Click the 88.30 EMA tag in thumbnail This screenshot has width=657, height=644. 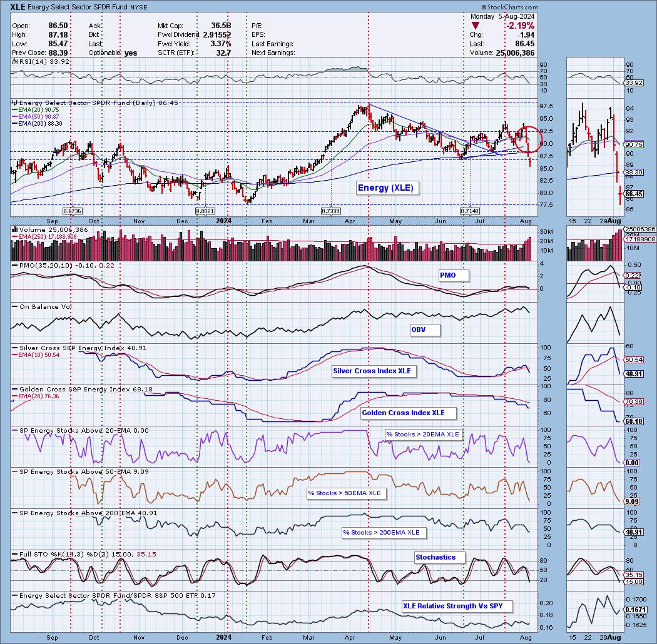point(634,172)
